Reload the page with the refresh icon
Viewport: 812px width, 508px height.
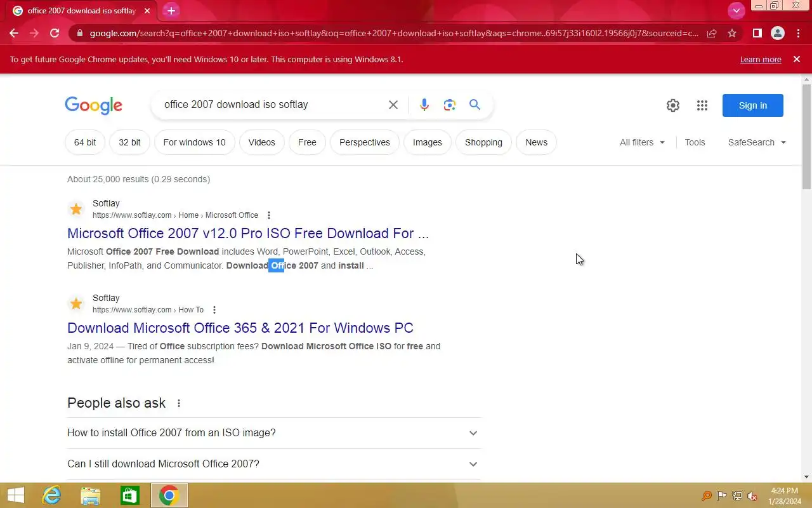(x=55, y=33)
